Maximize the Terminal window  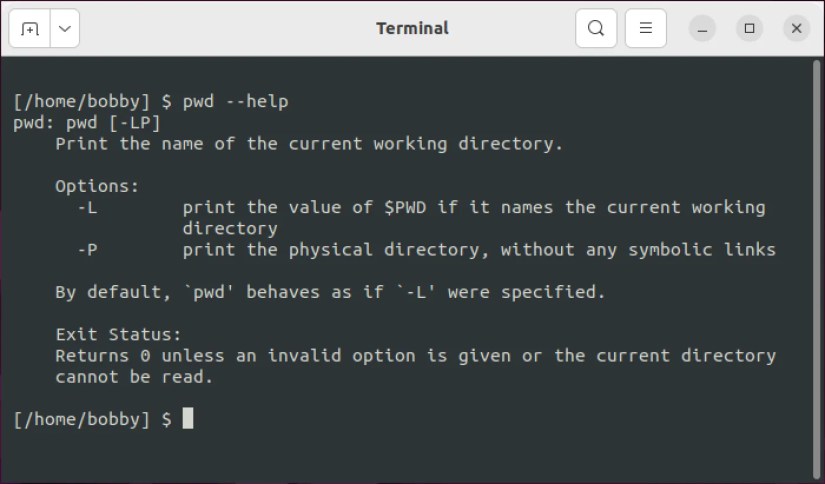749,28
